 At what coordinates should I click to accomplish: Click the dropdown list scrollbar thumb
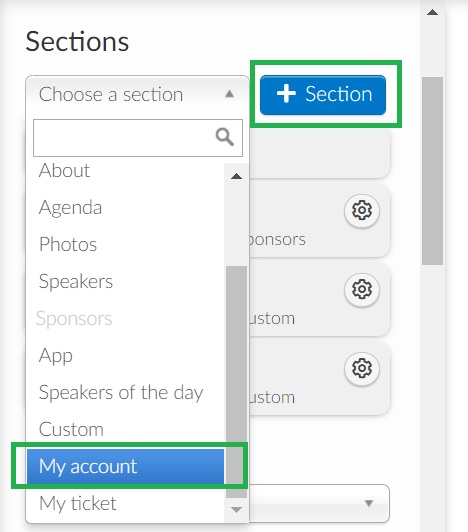coord(236,382)
